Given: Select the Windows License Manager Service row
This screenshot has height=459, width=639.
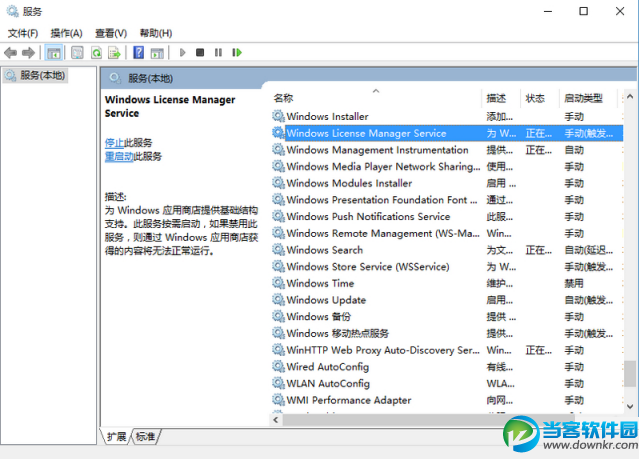Looking at the screenshot, I should coord(447,133).
